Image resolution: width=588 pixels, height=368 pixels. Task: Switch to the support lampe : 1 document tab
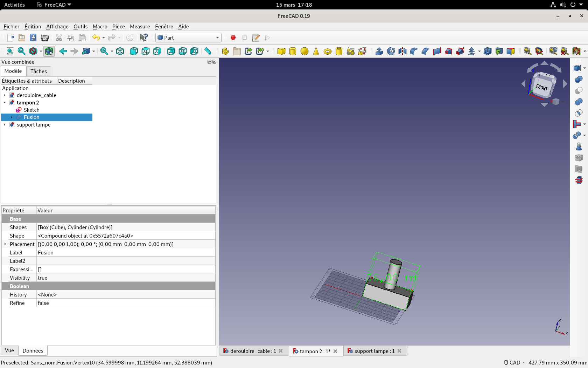click(x=374, y=351)
